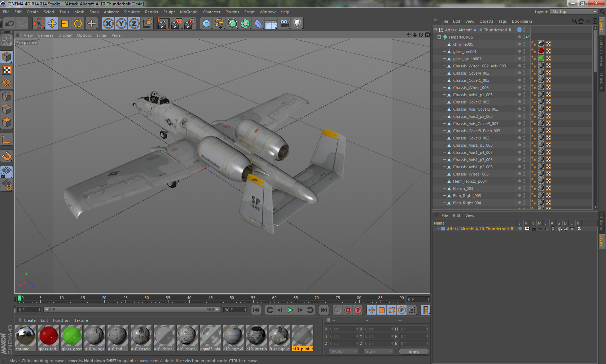This screenshot has width=606, height=364.
Task: Open the Mesh menu
Action: pyautogui.click(x=79, y=12)
